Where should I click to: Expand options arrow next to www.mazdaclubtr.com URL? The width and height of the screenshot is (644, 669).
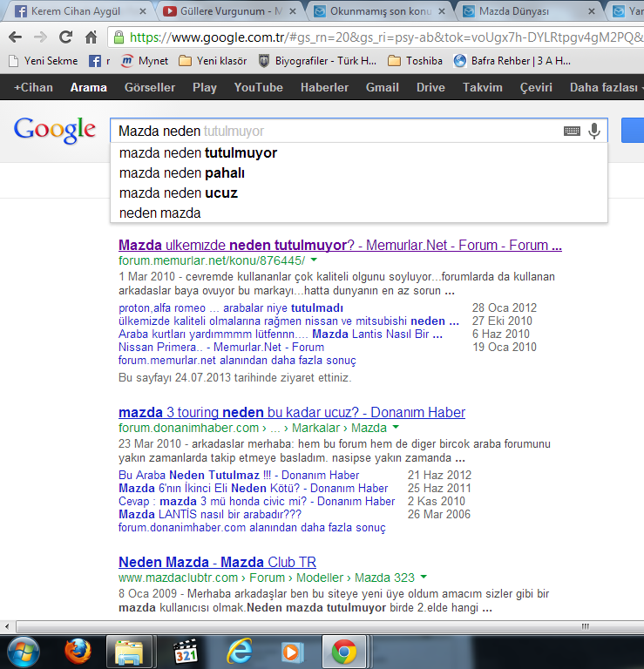424,577
